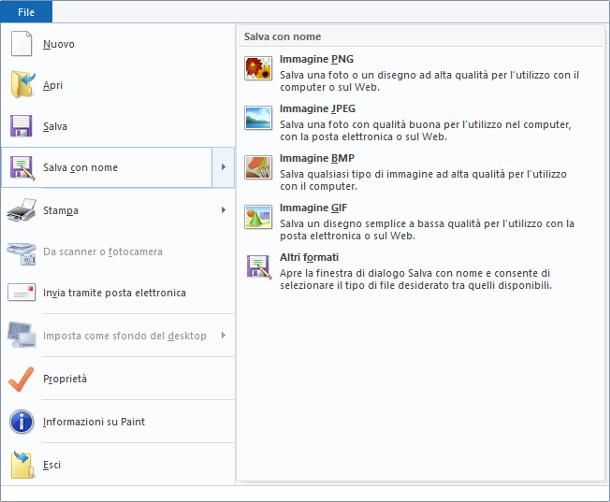The width and height of the screenshot is (610, 502).
Task: Click the envelope email icon
Action: (x=21, y=292)
